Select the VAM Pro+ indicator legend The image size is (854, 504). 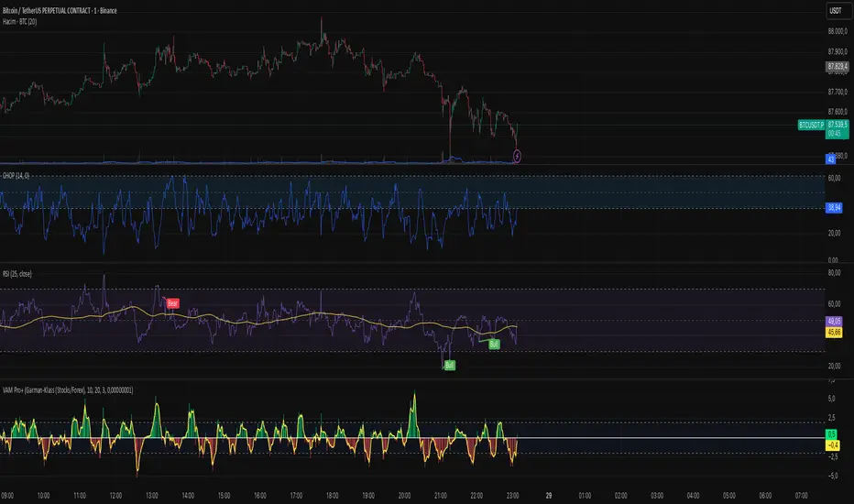point(68,390)
